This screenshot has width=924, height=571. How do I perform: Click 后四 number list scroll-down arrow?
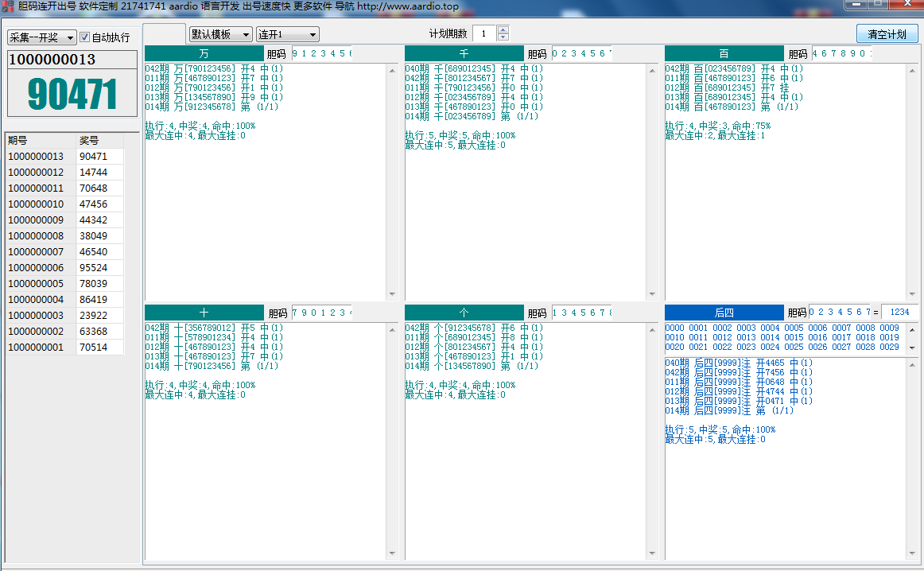[x=912, y=348]
